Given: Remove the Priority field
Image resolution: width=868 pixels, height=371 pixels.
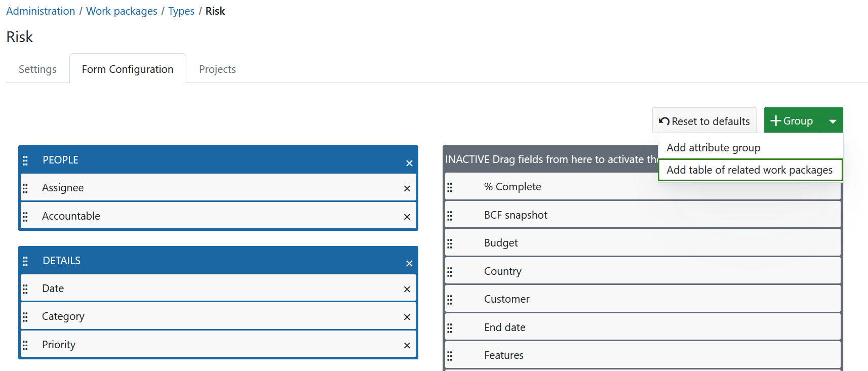Looking at the screenshot, I should pos(407,345).
